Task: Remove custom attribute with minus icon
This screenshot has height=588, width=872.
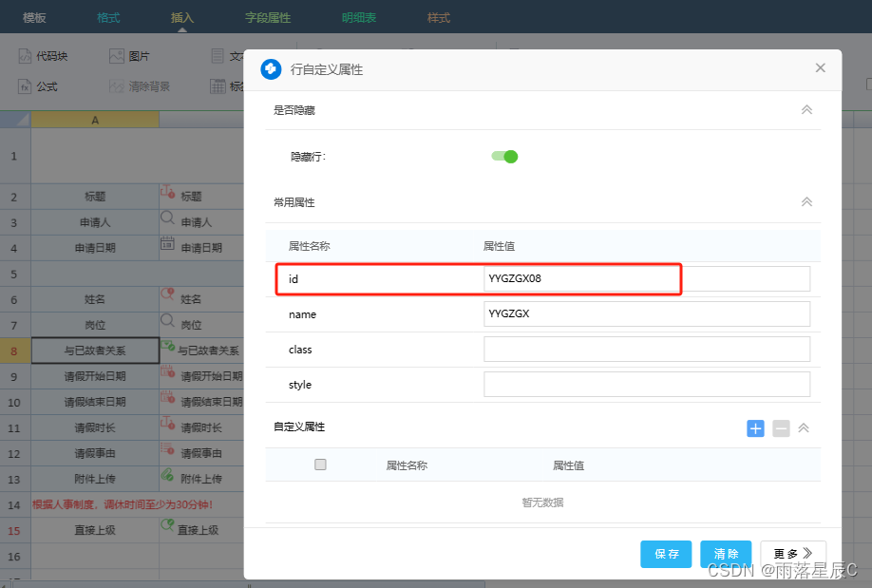Action: pos(781,428)
